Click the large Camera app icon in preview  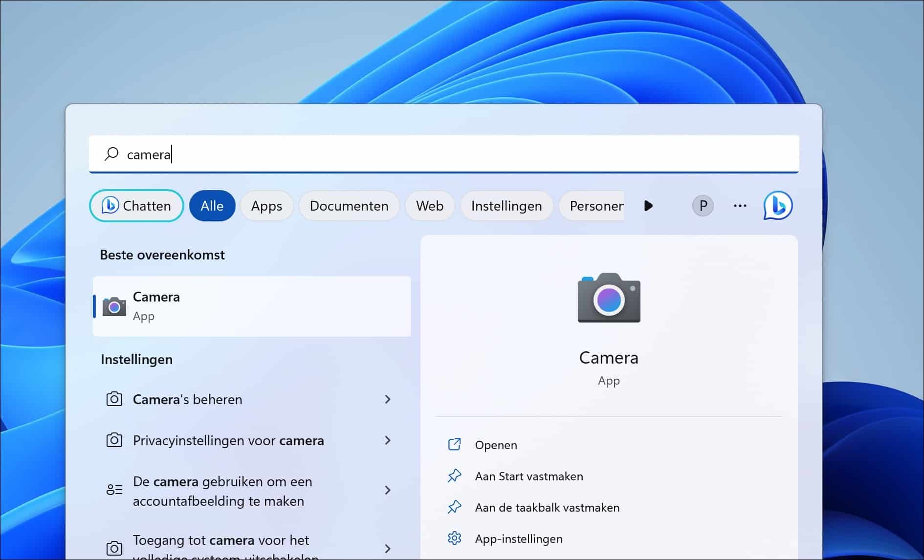pos(609,299)
